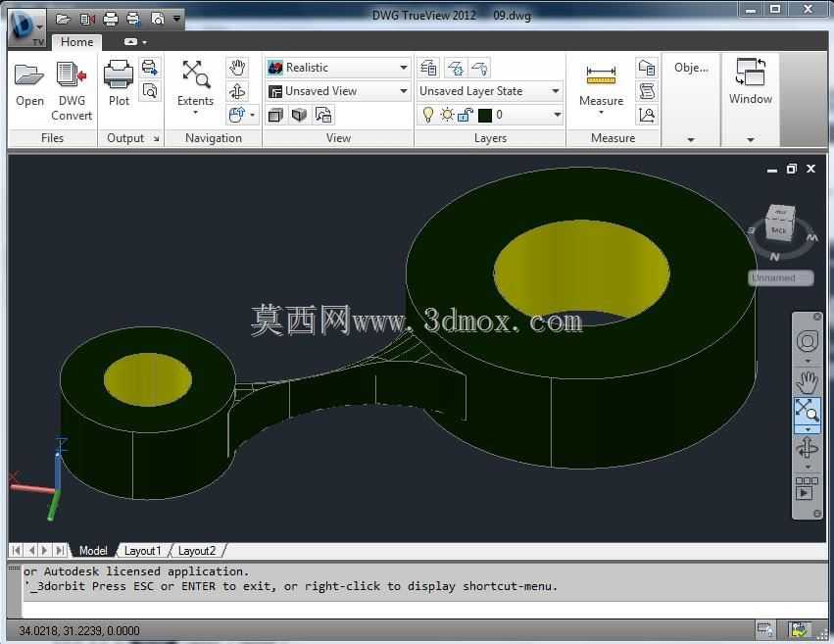
Task: Switch to the Model tab
Action: coord(93,551)
